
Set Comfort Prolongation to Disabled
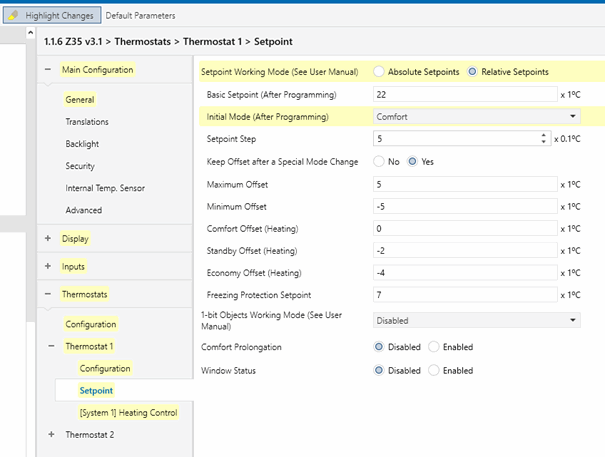click(x=379, y=347)
